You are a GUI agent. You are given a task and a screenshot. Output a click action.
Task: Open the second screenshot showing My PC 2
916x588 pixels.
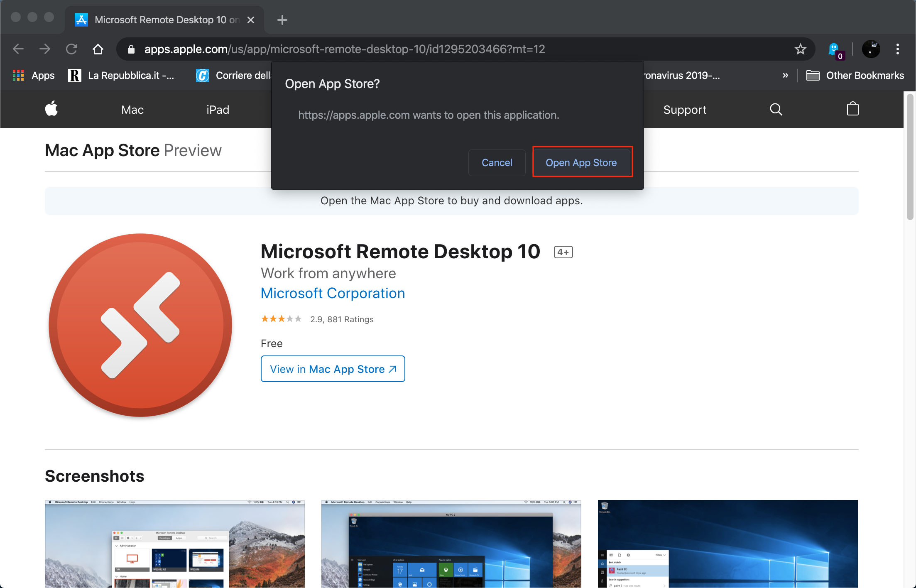click(x=451, y=544)
